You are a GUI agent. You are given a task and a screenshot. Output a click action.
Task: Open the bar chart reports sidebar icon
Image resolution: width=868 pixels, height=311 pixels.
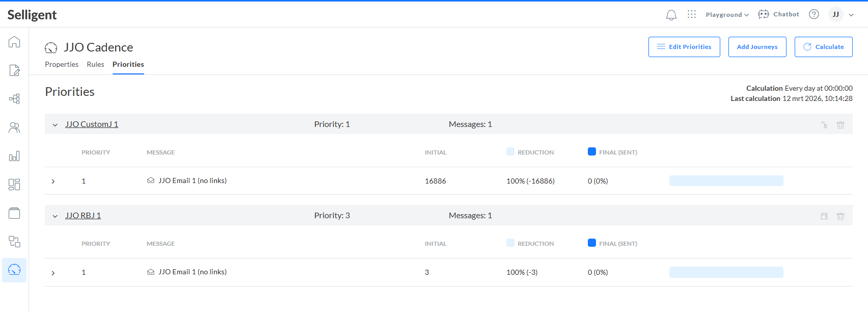click(x=14, y=156)
